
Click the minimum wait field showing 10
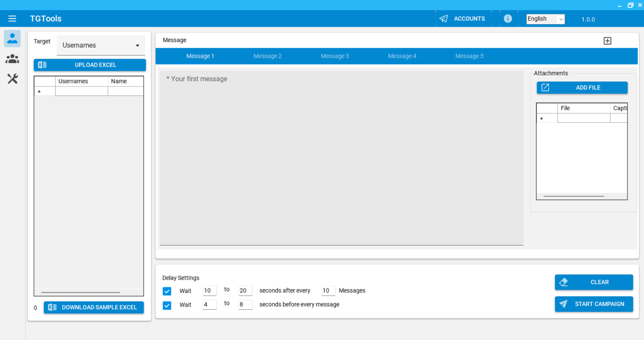pyautogui.click(x=209, y=291)
